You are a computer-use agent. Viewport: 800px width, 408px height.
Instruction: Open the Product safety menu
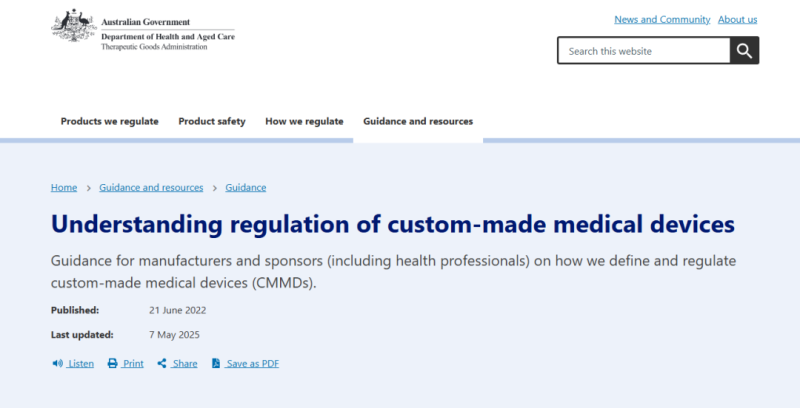(212, 122)
